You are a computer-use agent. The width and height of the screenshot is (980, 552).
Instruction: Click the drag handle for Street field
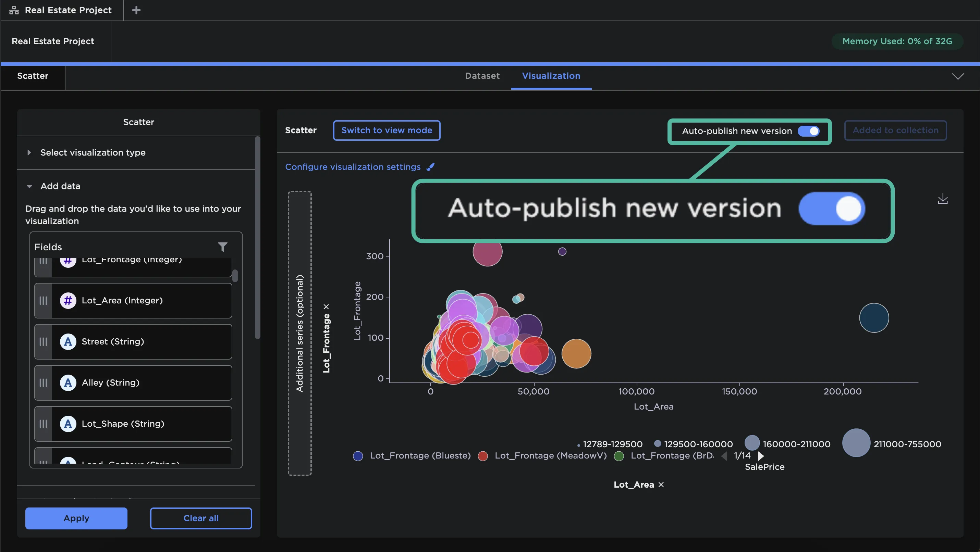[44, 341]
